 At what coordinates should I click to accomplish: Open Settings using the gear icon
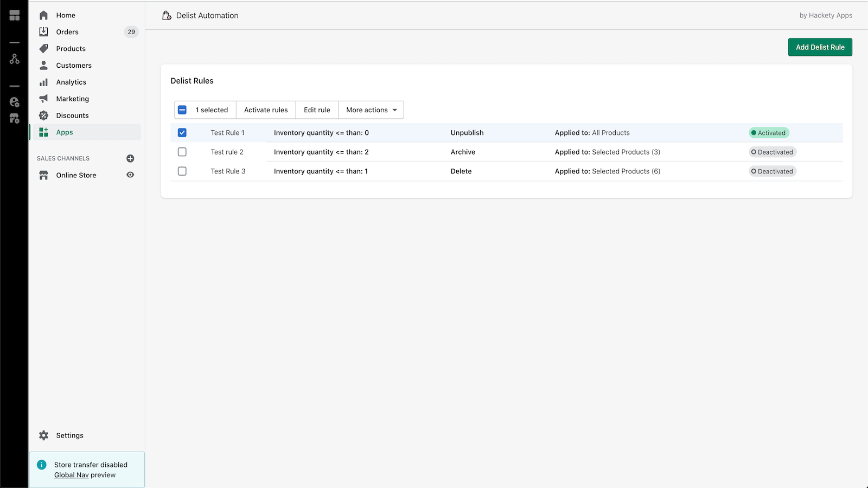pos(43,435)
